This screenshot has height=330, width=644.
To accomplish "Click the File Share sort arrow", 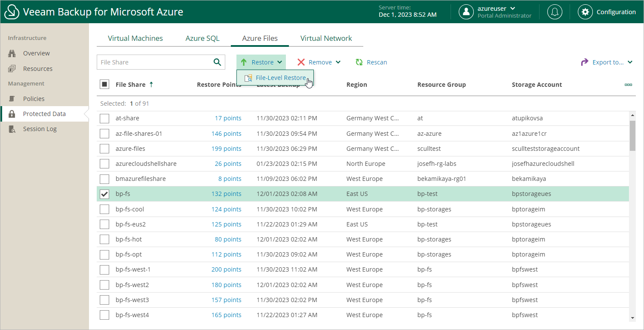I will 151,85.
